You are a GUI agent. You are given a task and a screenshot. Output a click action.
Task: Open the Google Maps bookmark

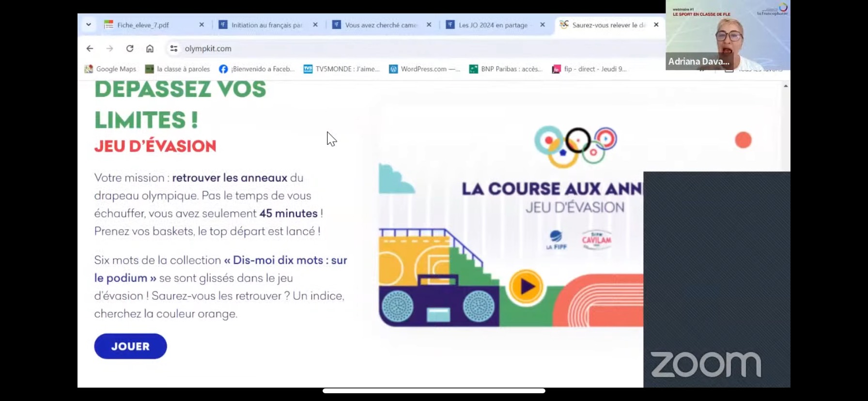tap(110, 69)
